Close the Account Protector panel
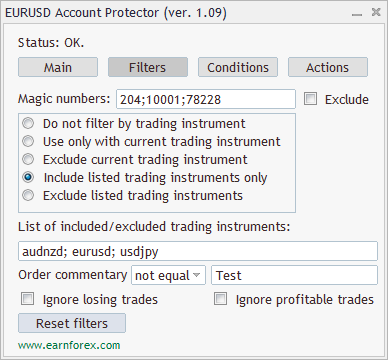 (376, 12)
